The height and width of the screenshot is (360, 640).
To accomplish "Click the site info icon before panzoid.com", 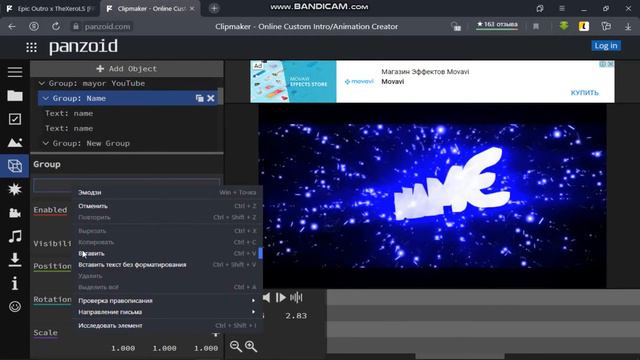I will (x=76, y=27).
